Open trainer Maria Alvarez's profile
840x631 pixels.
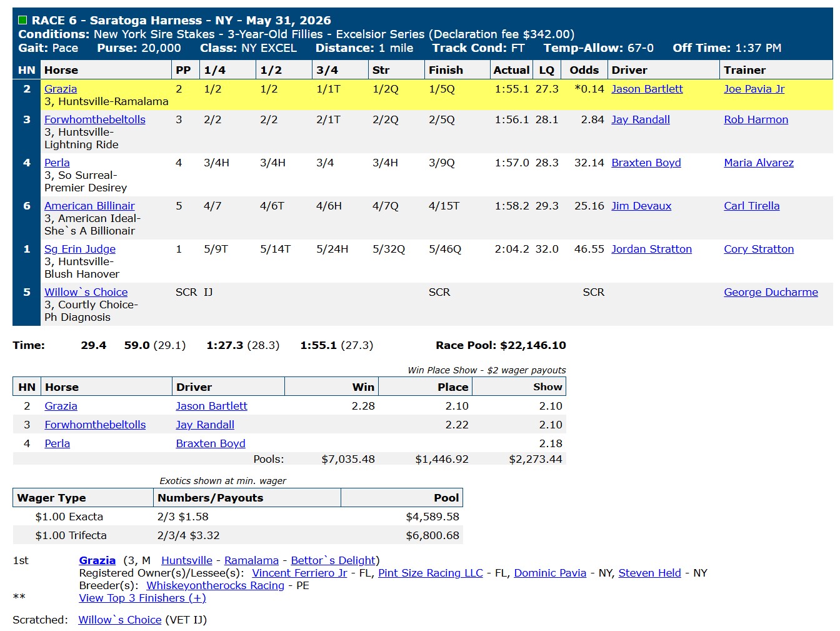pyautogui.click(x=759, y=163)
